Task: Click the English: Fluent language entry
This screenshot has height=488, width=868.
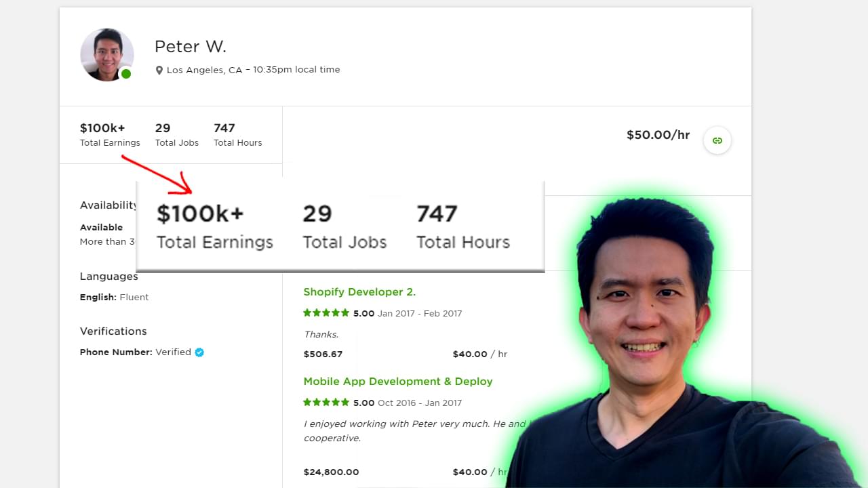Action: point(114,298)
